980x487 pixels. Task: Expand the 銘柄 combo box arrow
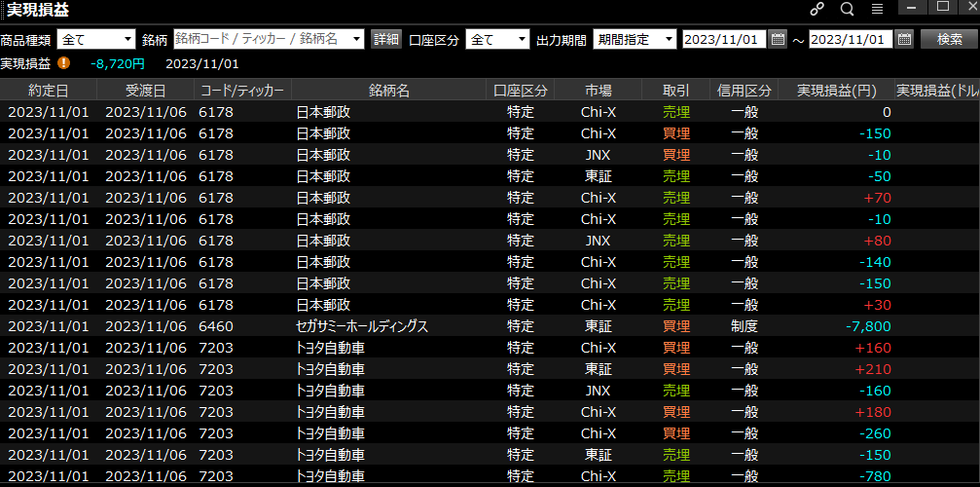[x=356, y=39]
